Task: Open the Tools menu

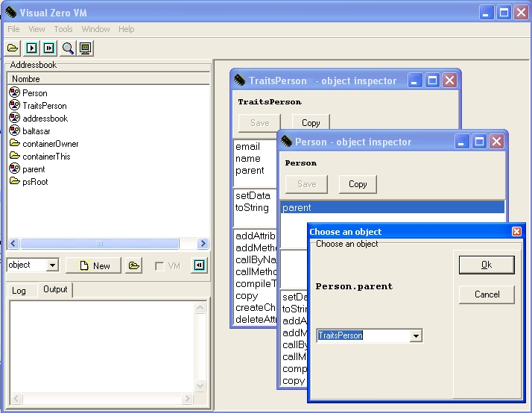Action: coord(63,29)
